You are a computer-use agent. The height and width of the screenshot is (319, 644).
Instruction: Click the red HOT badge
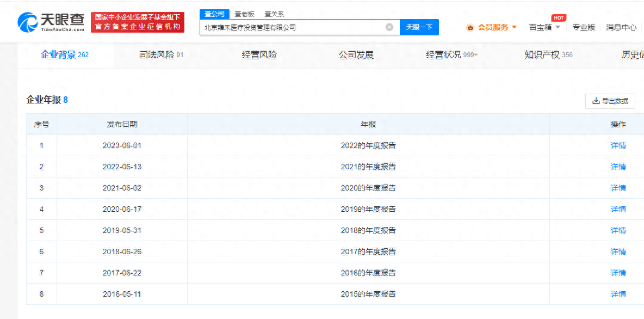point(558,17)
